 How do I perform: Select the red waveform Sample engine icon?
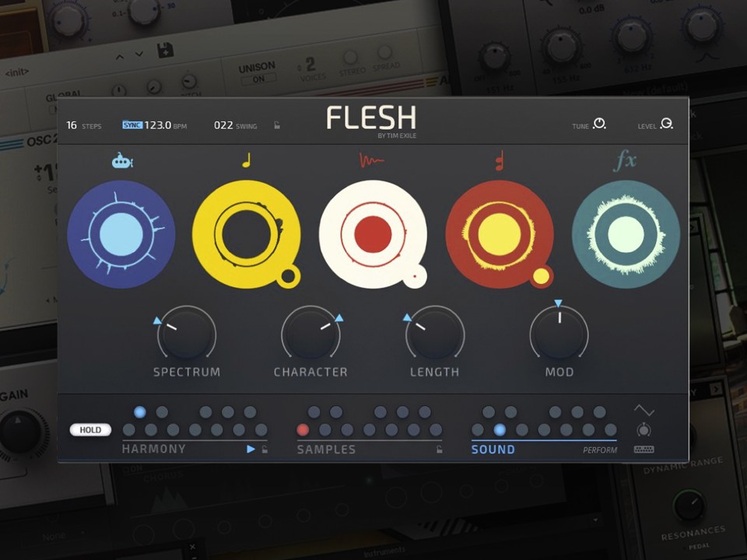tap(372, 160)
